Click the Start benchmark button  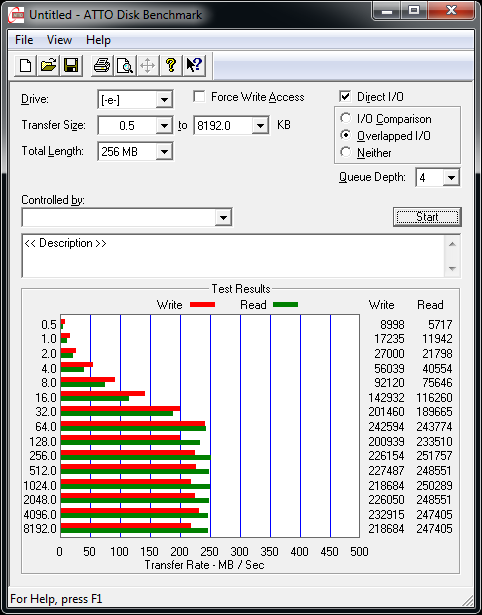(427, 217)
